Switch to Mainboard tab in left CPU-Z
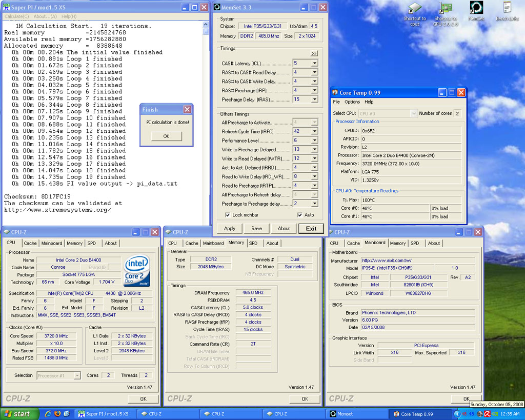 (52, 244)
